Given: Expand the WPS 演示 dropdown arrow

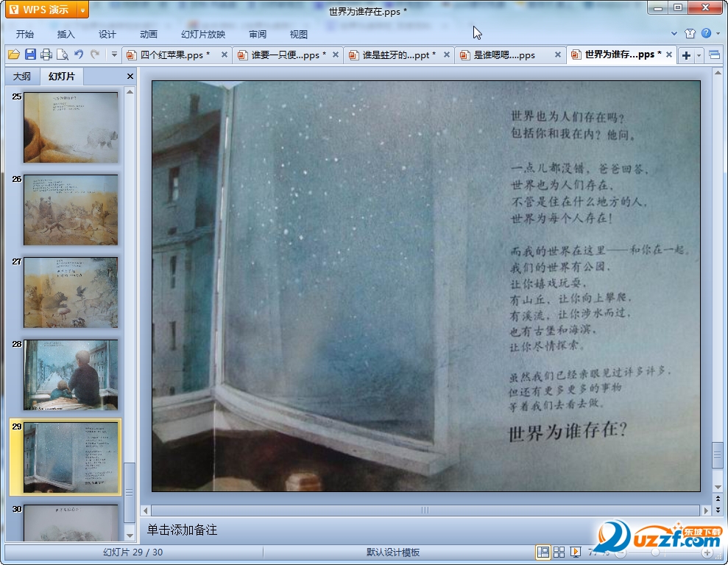Looking at the screenshot, I should tap(82, 10).
